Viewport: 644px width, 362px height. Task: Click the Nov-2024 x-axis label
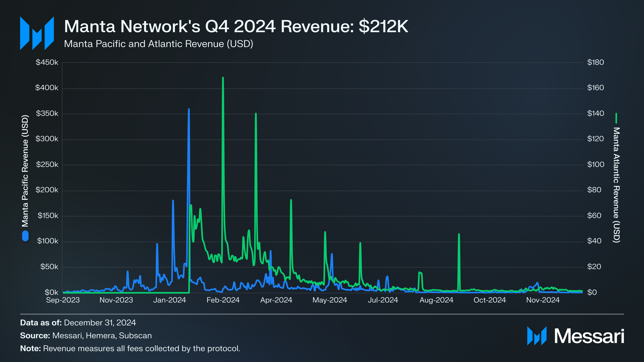[x=543, y=300]
